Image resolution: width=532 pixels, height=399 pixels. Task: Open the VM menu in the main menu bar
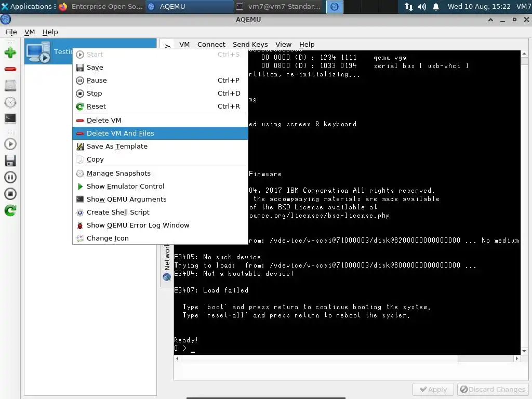[30, 32]
